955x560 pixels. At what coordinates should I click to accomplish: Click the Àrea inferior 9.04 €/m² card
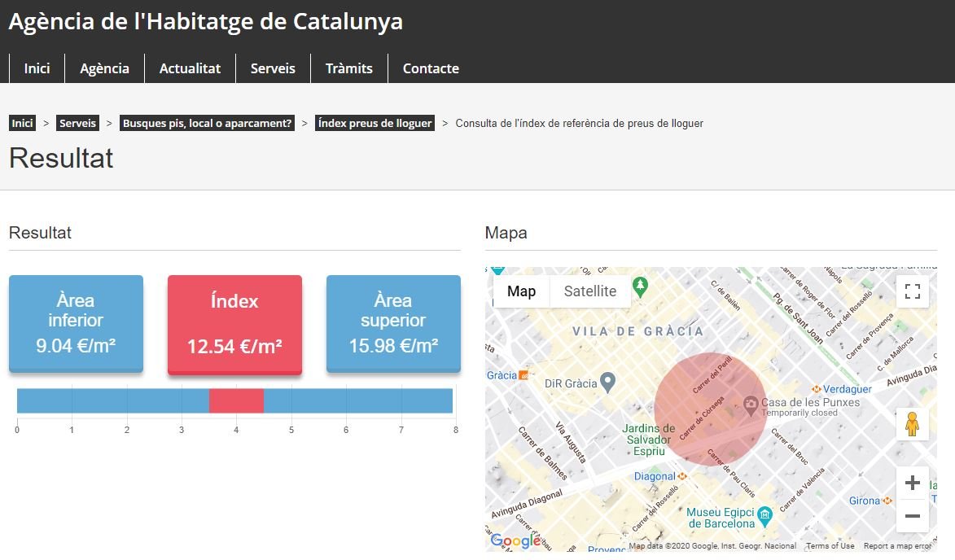coord(77,323)
